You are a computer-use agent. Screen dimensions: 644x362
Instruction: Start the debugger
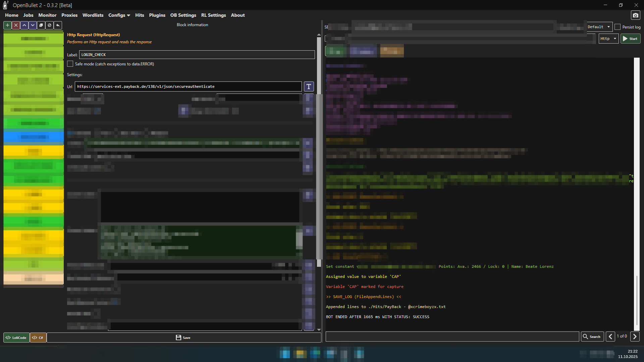630,39
